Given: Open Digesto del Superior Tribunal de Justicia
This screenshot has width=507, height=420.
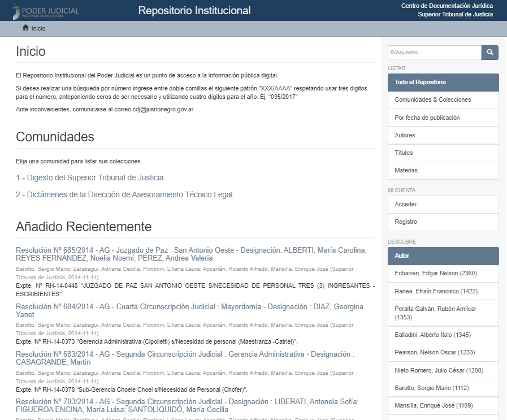Looking at the screenshot, I should [90, 178].
